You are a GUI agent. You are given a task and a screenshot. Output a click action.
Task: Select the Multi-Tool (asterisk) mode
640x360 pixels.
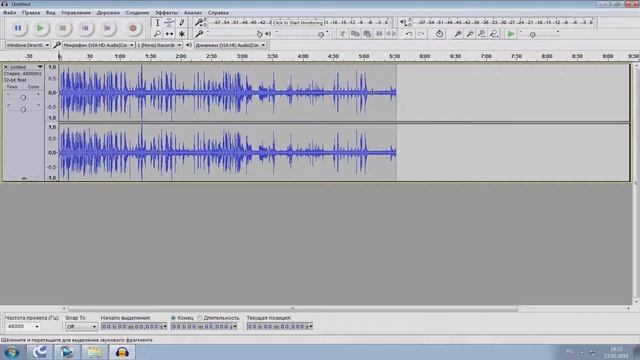(x=182, y=34)
